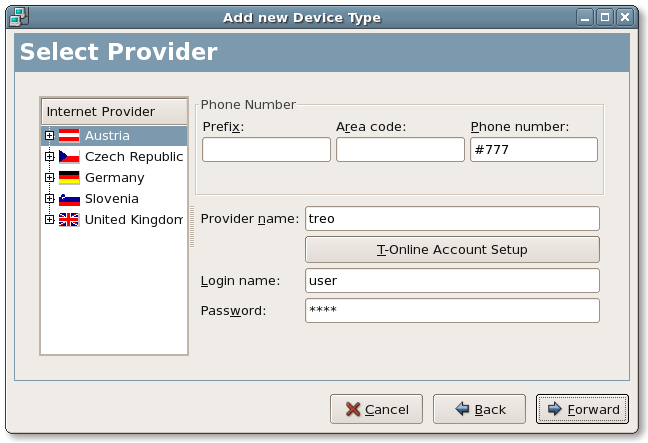Close the Add new Device Type window
The width and height of the screenshot is (648, 443).
coord(625,18)
